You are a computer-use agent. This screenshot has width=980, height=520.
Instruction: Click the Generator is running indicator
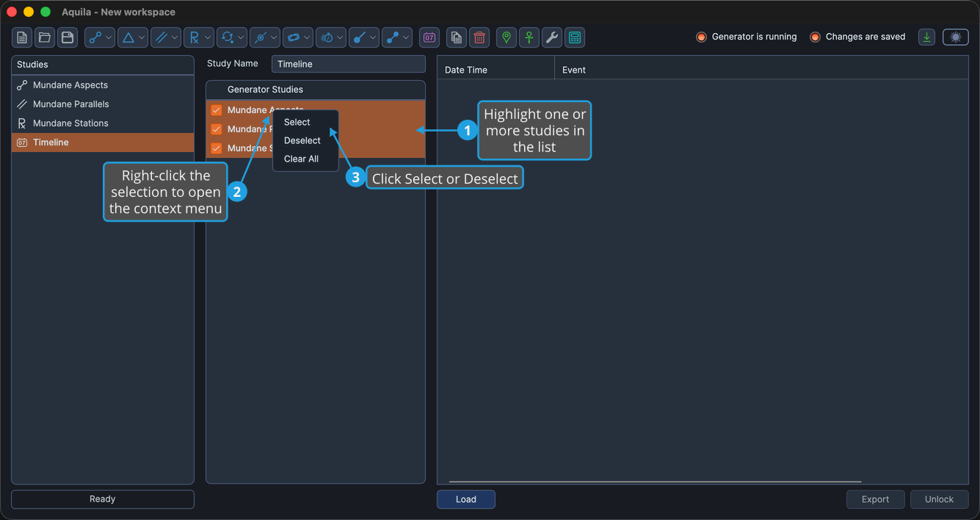tap(747, 37)
